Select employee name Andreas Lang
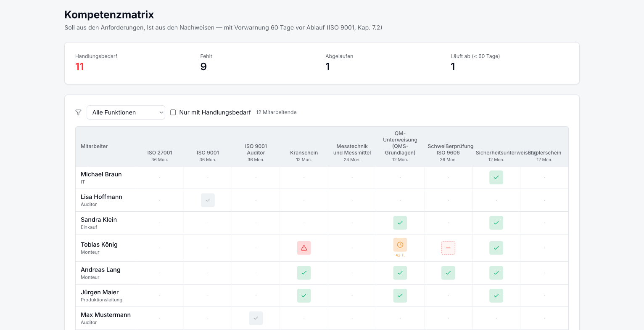The width and height of the screenshot is (644, 330). coord(100,270)
